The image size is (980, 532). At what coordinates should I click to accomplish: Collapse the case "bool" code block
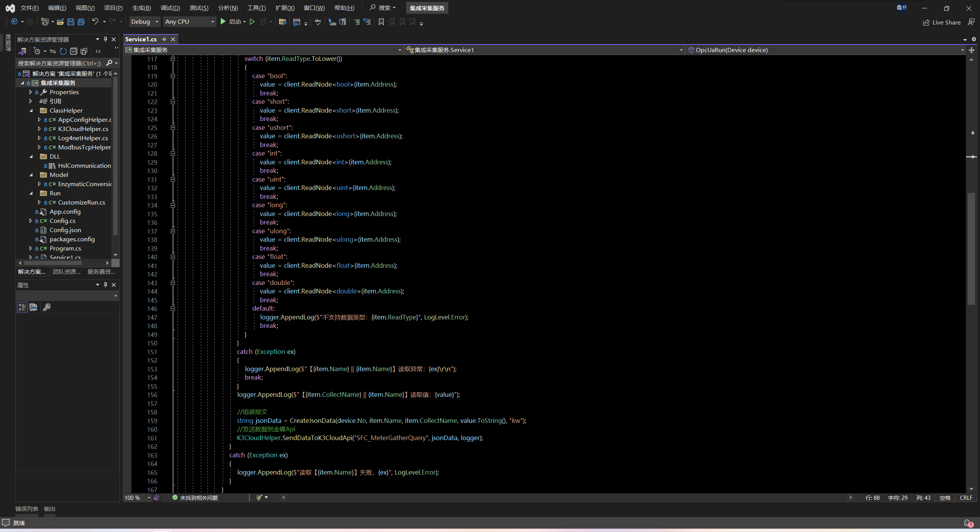tap(173, 76)
